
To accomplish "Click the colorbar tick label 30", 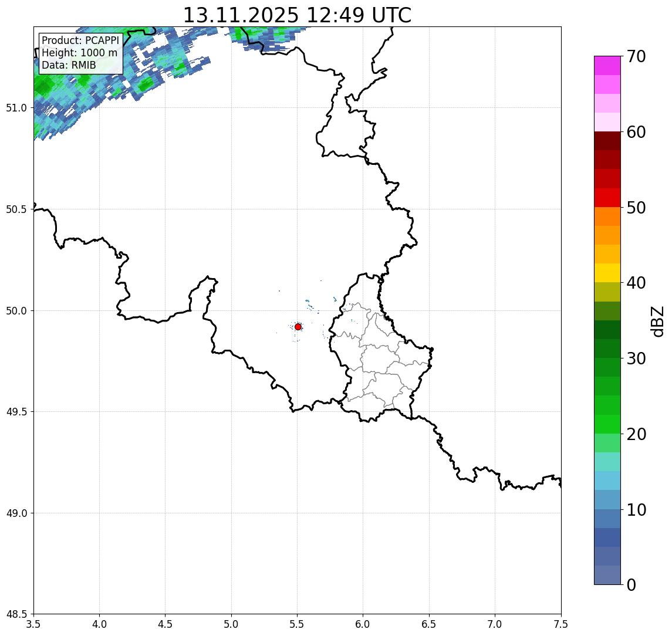I will tap(636, 358).
